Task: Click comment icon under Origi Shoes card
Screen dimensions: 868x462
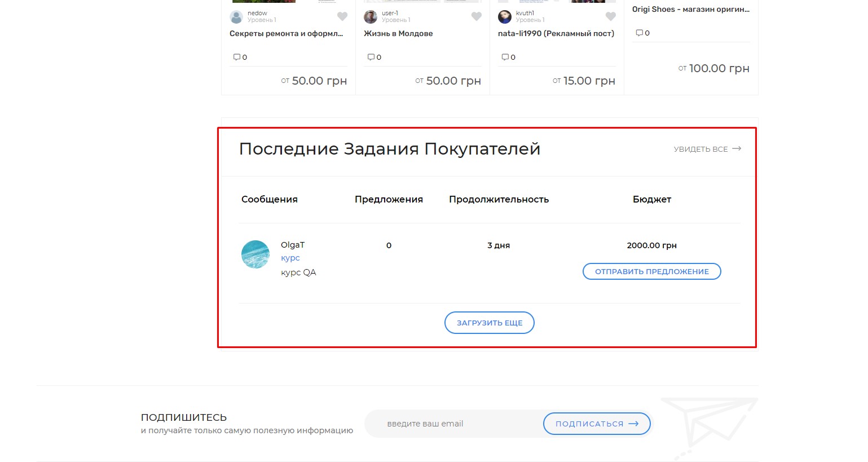Action: click(640, 33)
